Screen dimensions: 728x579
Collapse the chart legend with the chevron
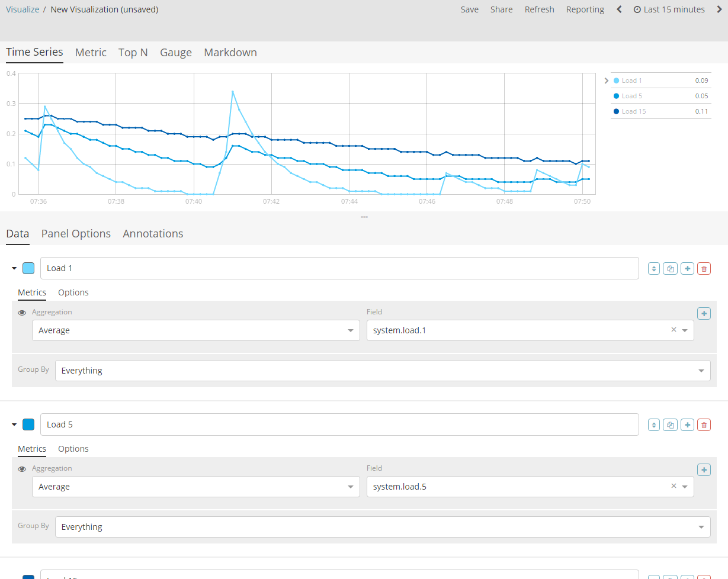pos(606,80)
